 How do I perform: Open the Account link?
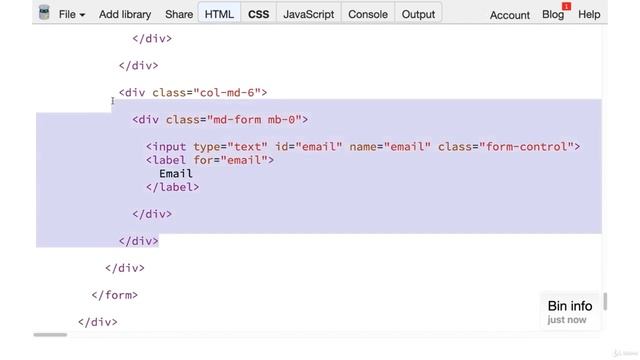pyautogui.click(x=509, y=15)
